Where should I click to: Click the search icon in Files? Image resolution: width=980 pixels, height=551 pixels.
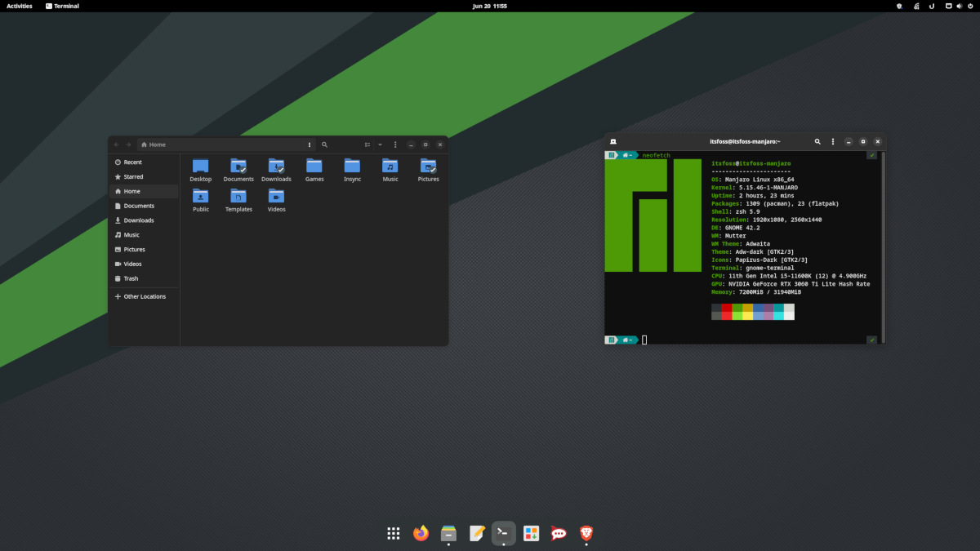[324, 144]
